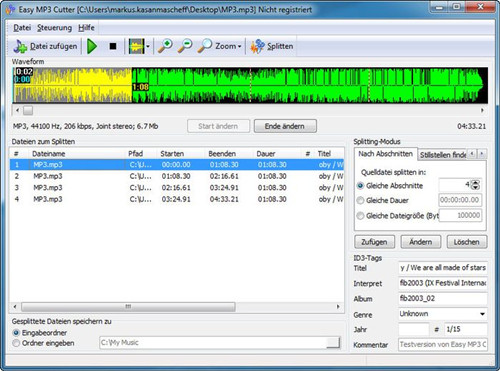Click the file list horizontal scrollbar thumb
This screenshot has height=371, width=500.
[128, 307]
